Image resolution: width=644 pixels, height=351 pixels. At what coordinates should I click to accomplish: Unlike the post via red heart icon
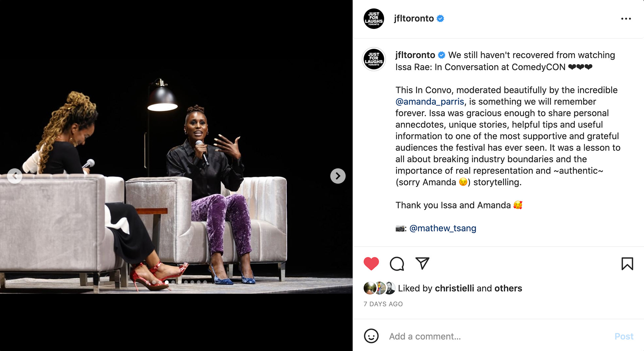point(371,264)
